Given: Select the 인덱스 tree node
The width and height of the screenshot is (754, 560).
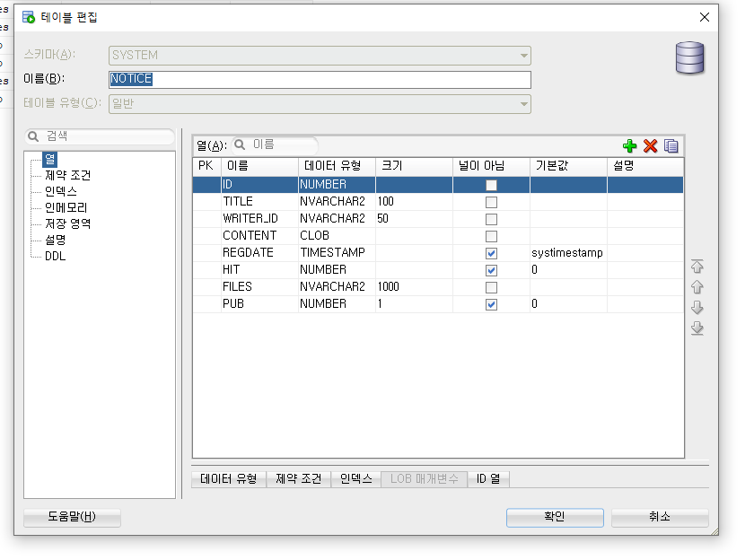Looking at the screenshot, I should coord(61,191).
